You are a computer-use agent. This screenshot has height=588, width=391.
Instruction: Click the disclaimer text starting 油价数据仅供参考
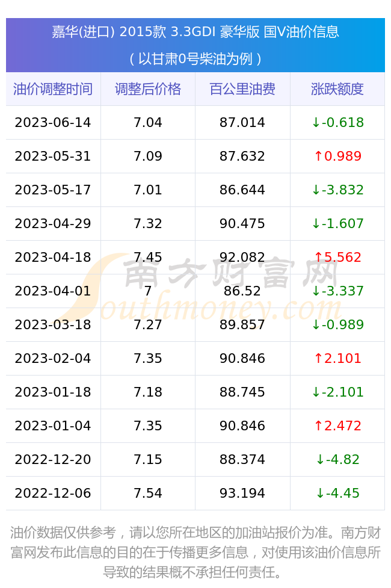pyautogui.click(x=195, y=552)
